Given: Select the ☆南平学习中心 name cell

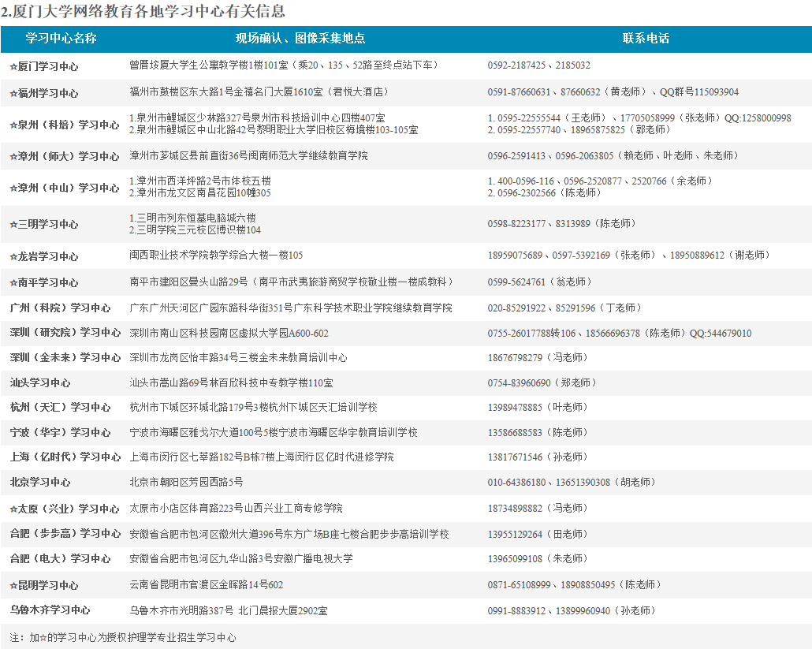Looking at the screenshot, I should click(44, 283).
